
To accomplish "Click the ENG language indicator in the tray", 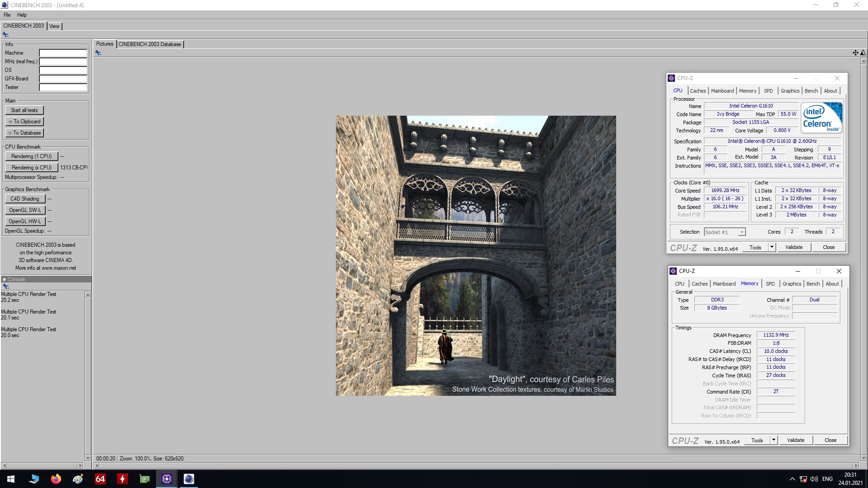I will pos(827,479).
